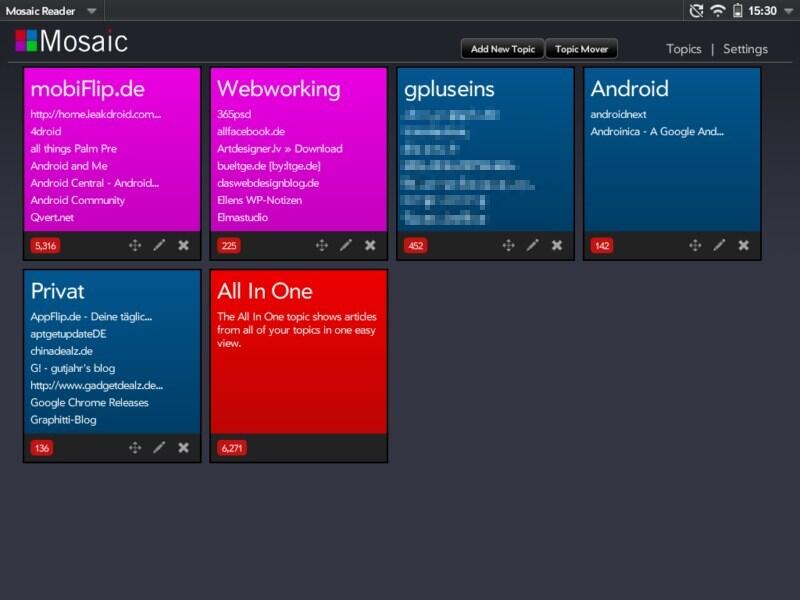Viewport: 800px width, 600px height.
Task: Select the allfacebook.de feed
Action: (x=251, y=131)
